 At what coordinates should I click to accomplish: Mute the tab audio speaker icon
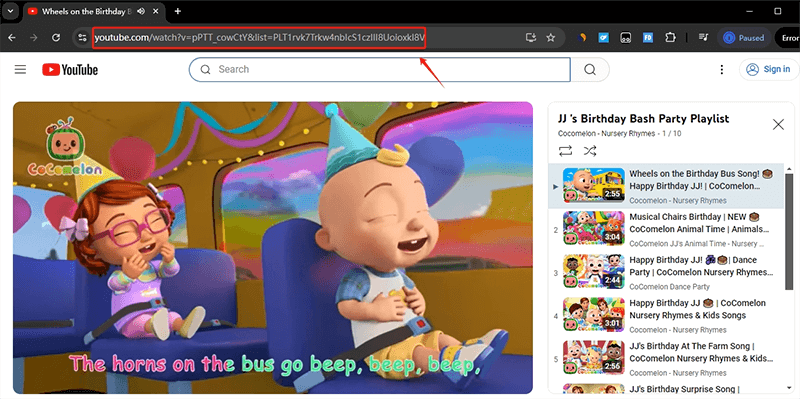(141, 11)
